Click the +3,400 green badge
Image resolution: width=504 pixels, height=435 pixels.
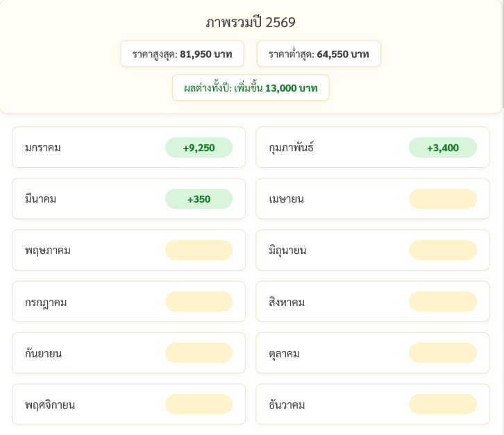click(x=442, y=148)
